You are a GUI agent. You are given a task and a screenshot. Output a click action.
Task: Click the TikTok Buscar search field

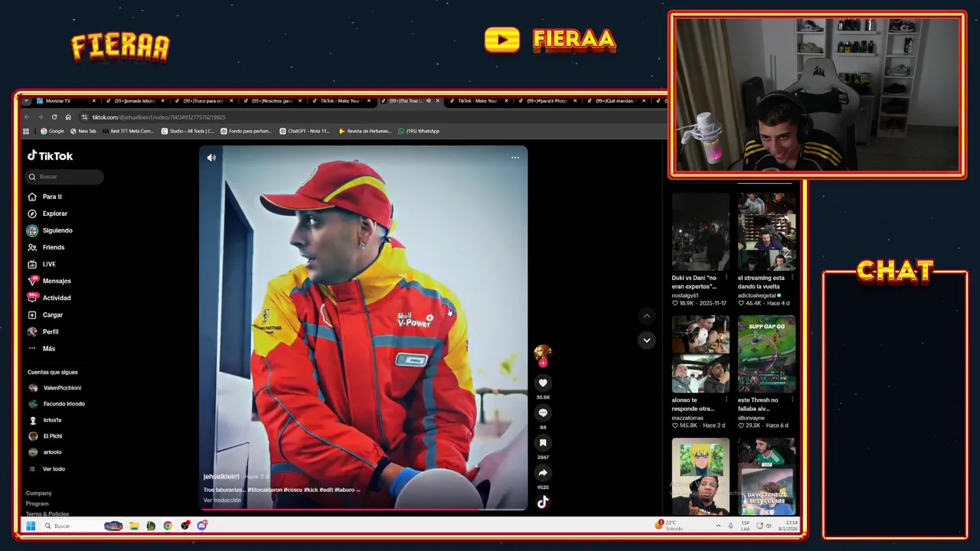(64, 177)
